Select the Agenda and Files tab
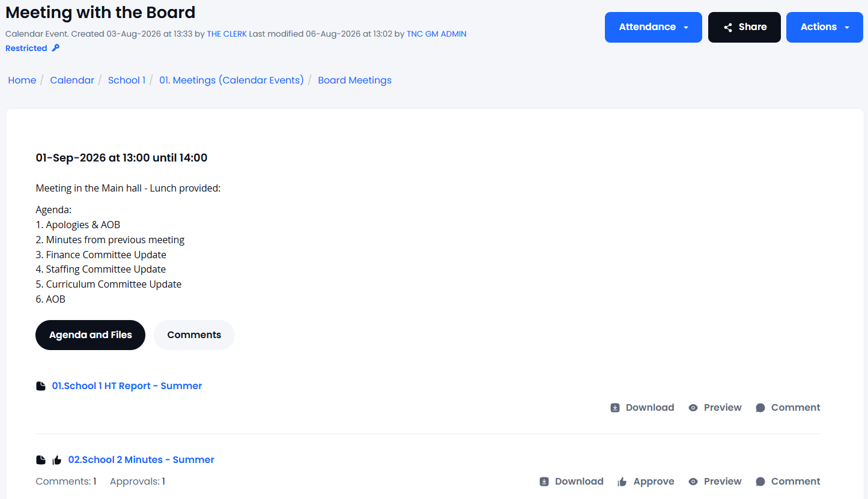This screenshot has height=499, width=868. (91, 335)
